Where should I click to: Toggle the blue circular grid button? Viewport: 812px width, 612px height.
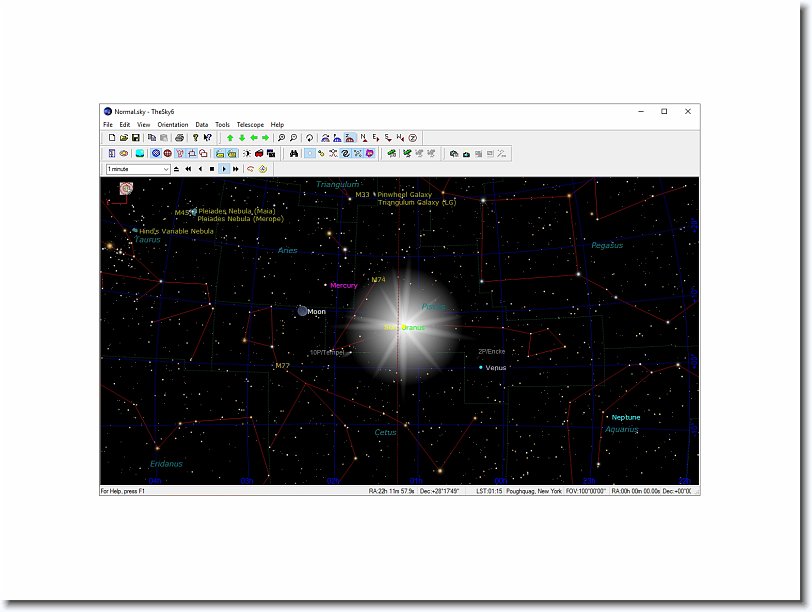(156, 153)
